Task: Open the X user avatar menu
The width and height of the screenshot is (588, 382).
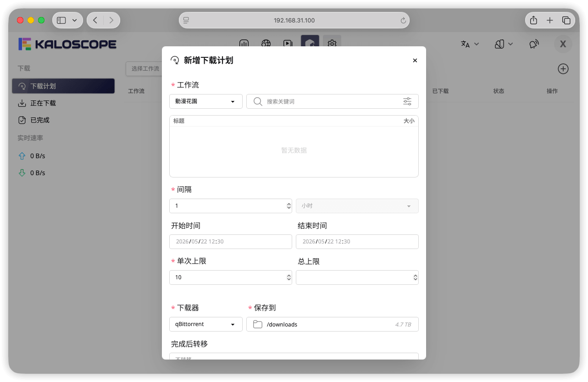Action: 563,44
